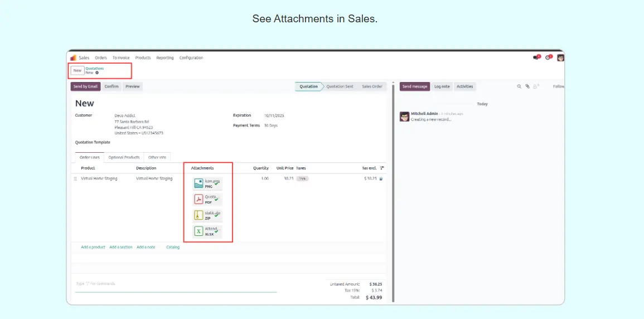
Task: Open the Mitchell Admin user avatar menu
Action: (x=560, y=57)
